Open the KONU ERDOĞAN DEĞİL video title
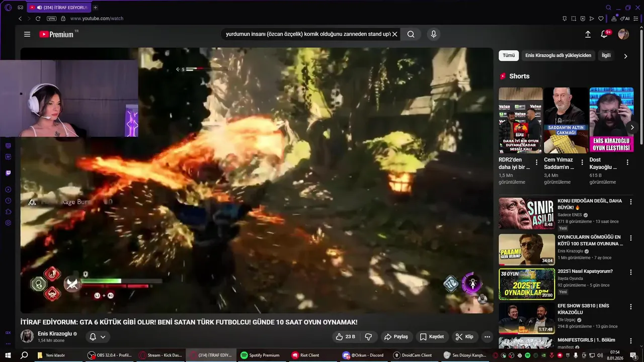Screen dimensions: 644x362 pyautogui.click(x=590, y=204)
